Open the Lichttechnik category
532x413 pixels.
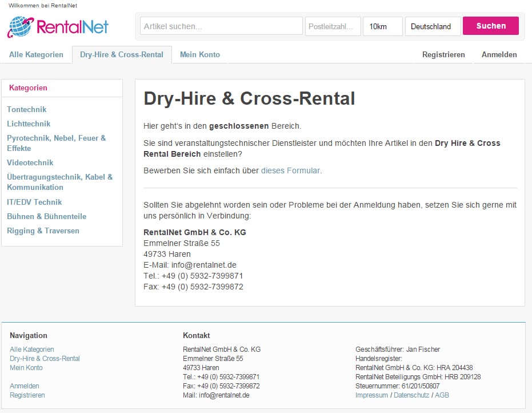tap(29, 124)
